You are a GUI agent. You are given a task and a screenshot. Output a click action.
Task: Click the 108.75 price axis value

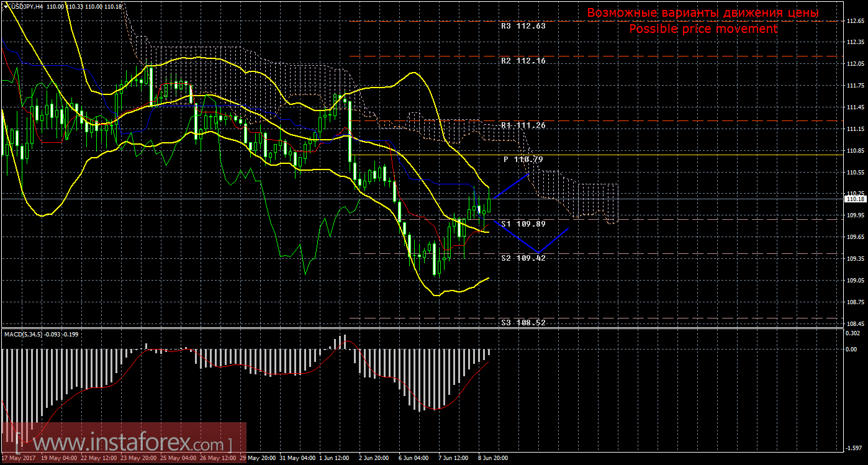pos(855,302)
